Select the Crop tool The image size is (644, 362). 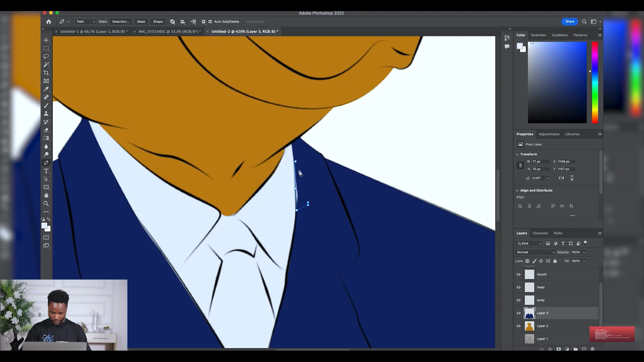pyautogui.click(x=46, y=73)
